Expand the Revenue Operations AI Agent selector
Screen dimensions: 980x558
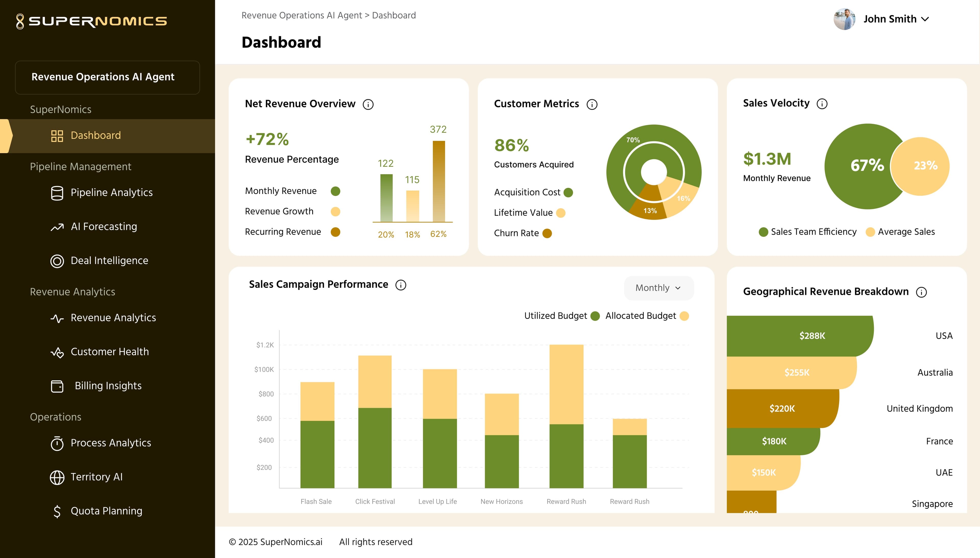point(107,77)
